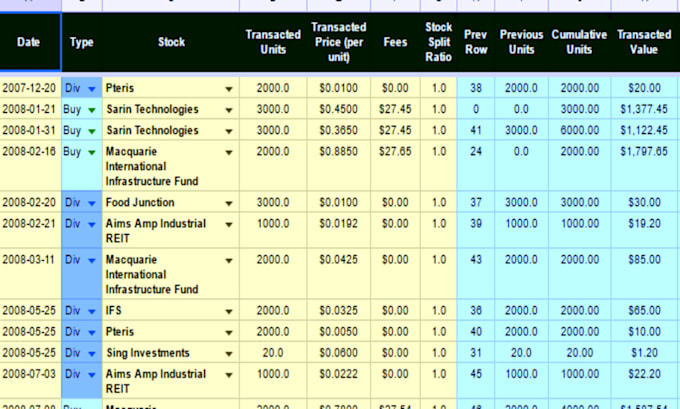Expand Stock dropdown for Food Junction
The image size is (680, 409).
(229, 203)
